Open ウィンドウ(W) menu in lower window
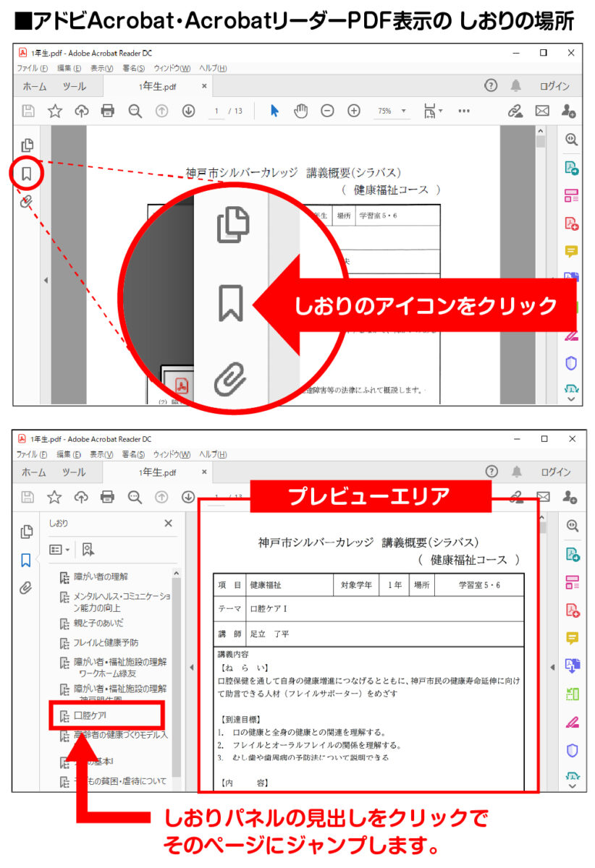595x868 pixels. pyautogui.click(x=172, y=454)
